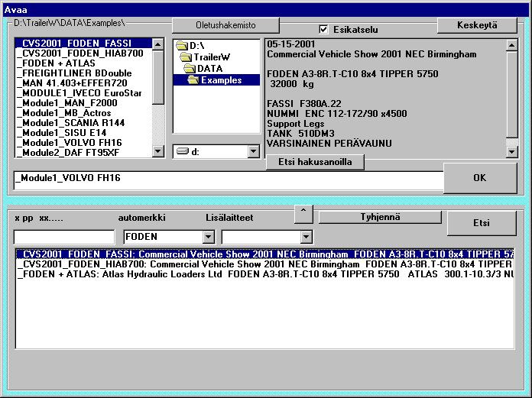The height and width of the screenshot is (398, 532).
Task: Select _Module1_VOLVO FH16 in file list
Action: coord(83,143)
